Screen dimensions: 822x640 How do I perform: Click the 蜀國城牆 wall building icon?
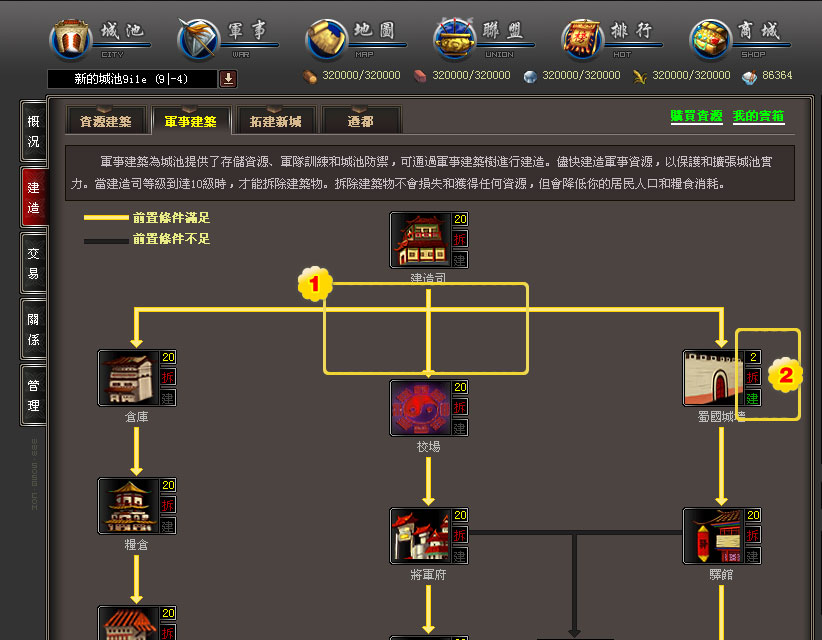pyautogui.click(x=714, y=378)
